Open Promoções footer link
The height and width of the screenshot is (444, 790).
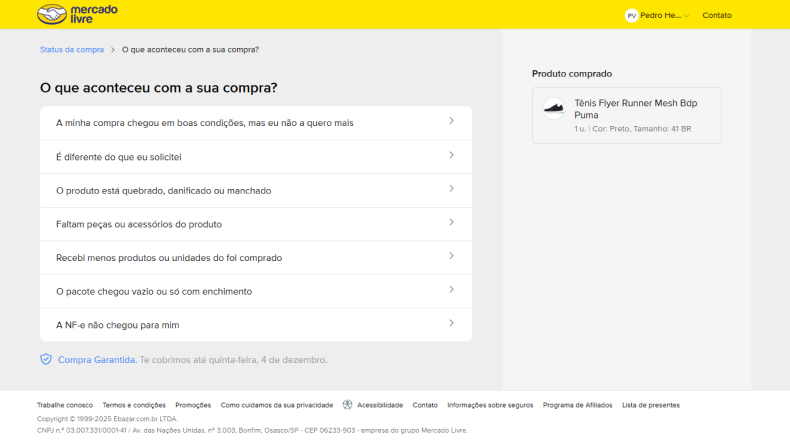(x=193, y=405)
